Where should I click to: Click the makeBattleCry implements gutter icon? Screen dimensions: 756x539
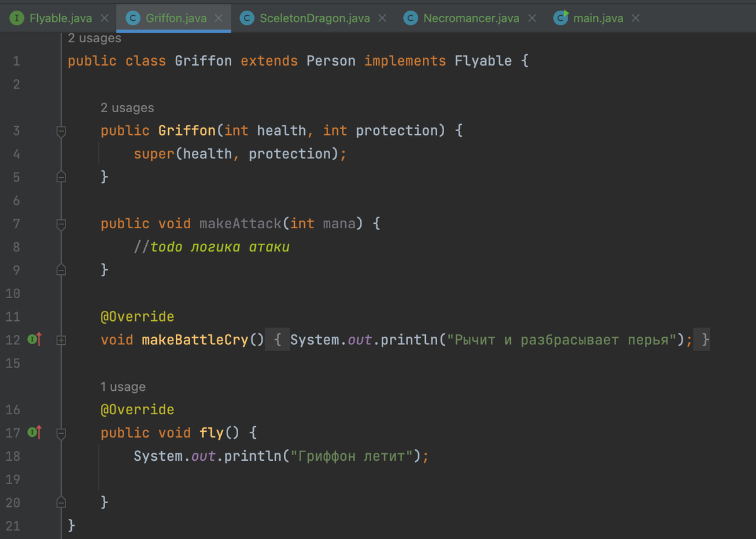click(35, 340)
